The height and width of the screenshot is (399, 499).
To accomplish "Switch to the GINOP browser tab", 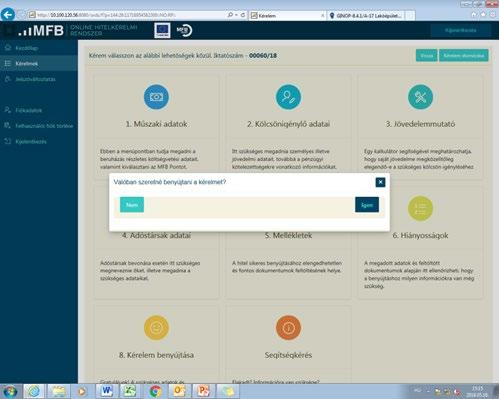I will pos(367,16).
